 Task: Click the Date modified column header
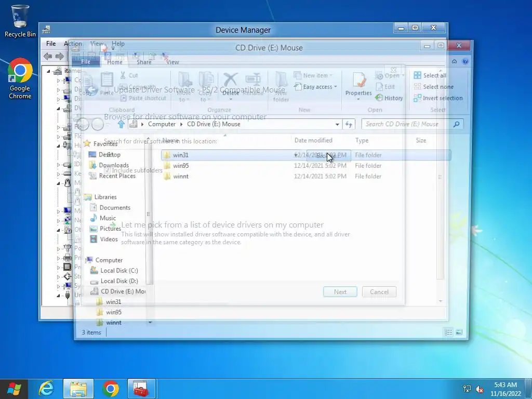pyautogui.click(x=313, y=140)
